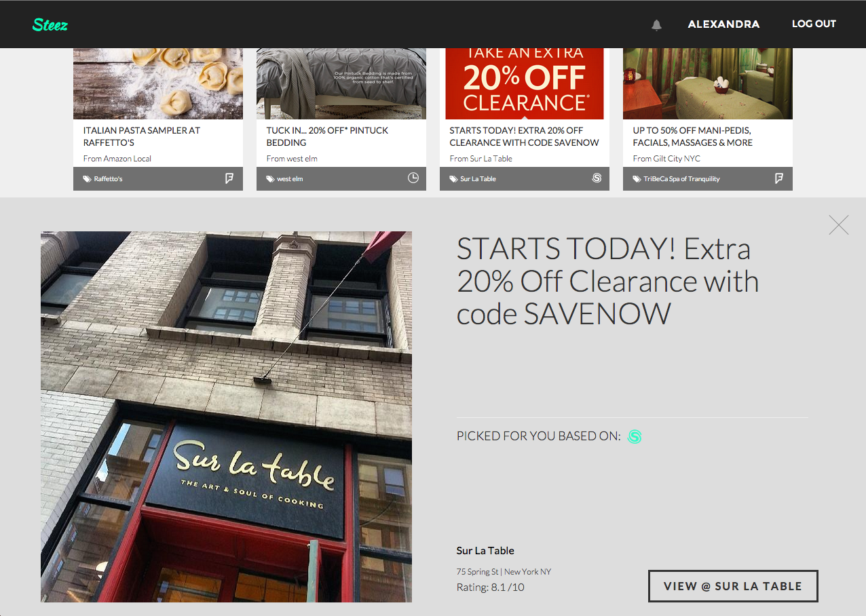Viewport: 866px width, 616px height.
Task: Select LOG OUT in the header
Action: click(814, 24)
